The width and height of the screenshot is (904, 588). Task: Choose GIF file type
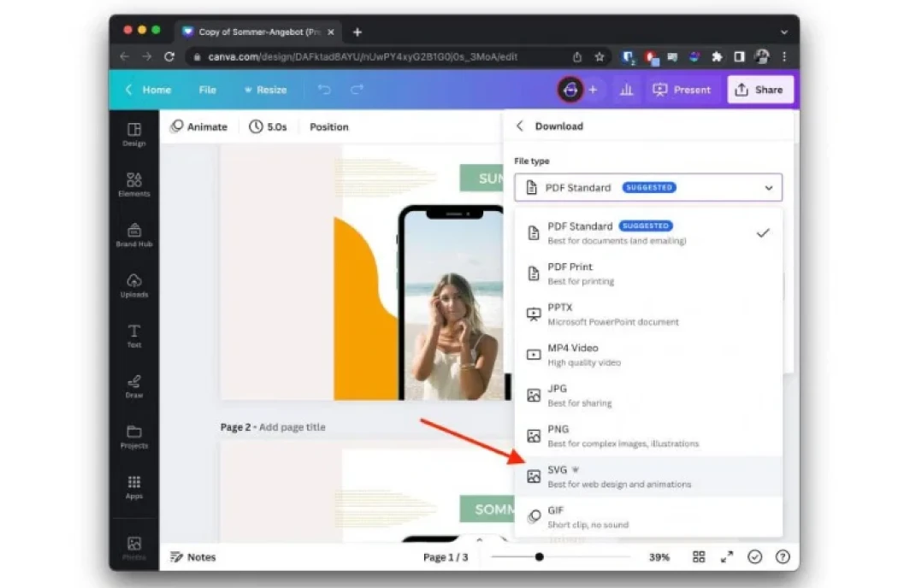point(648,516)
